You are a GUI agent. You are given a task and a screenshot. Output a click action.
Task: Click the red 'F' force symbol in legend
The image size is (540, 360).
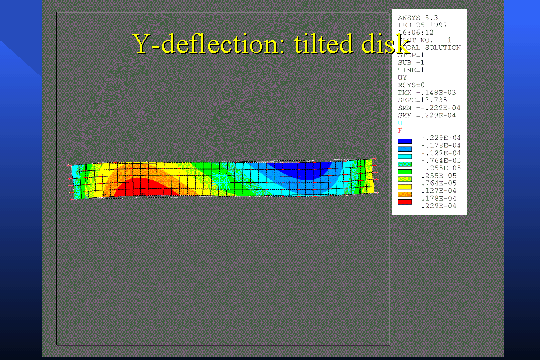point(400,131)
